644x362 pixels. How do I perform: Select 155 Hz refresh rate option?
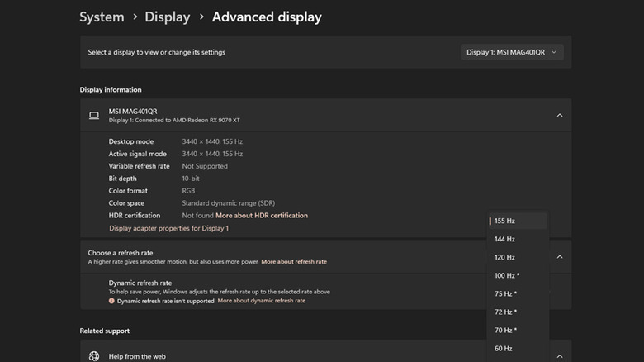pyautogui.click(x=518, y=221)
